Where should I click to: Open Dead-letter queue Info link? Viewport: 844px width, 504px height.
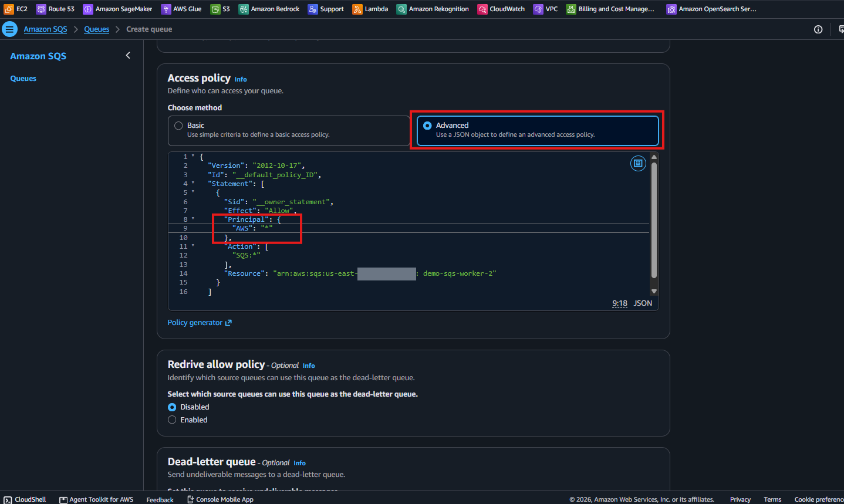tap(299, 463)
